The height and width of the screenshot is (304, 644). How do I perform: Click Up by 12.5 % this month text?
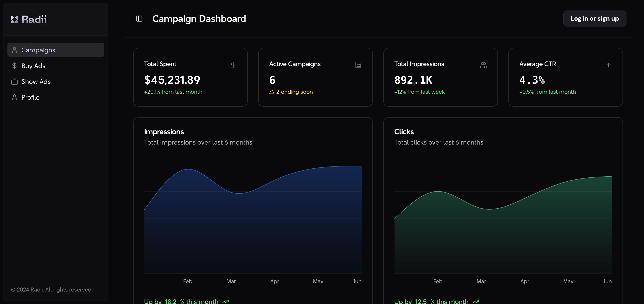click(x=432, y=301)
